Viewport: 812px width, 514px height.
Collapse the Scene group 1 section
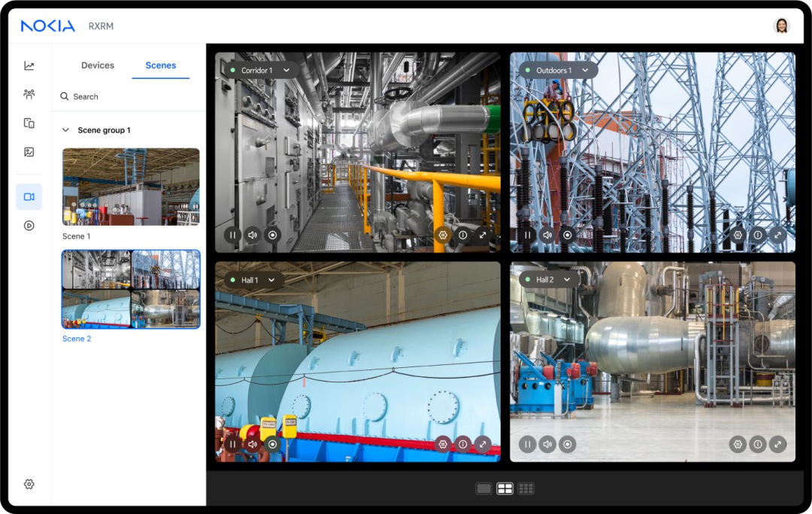coord(65,129)
